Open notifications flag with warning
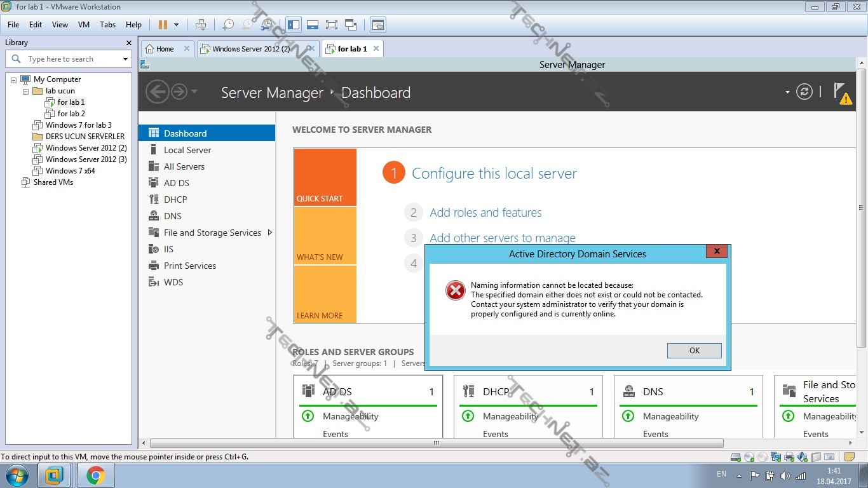 841,92
